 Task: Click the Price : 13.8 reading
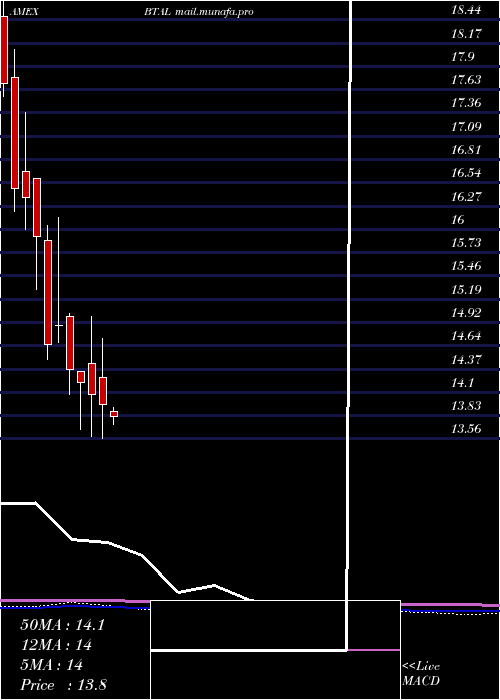[x=63, y=685]
